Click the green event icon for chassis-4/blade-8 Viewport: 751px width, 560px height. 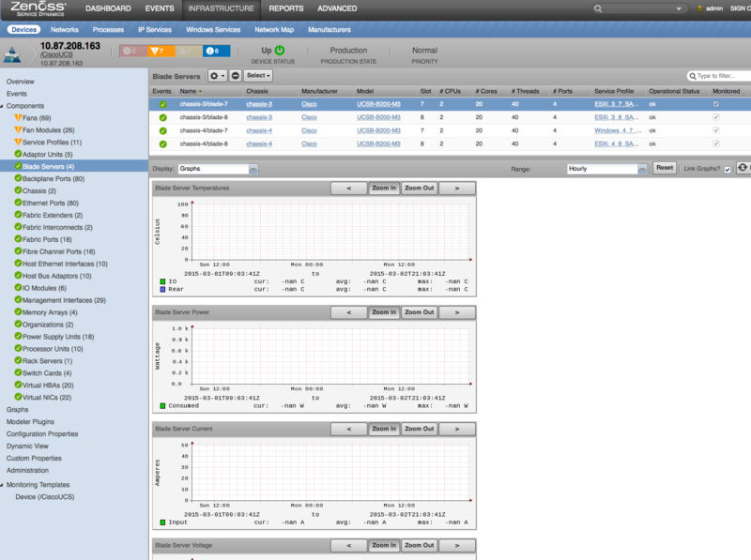162,144
